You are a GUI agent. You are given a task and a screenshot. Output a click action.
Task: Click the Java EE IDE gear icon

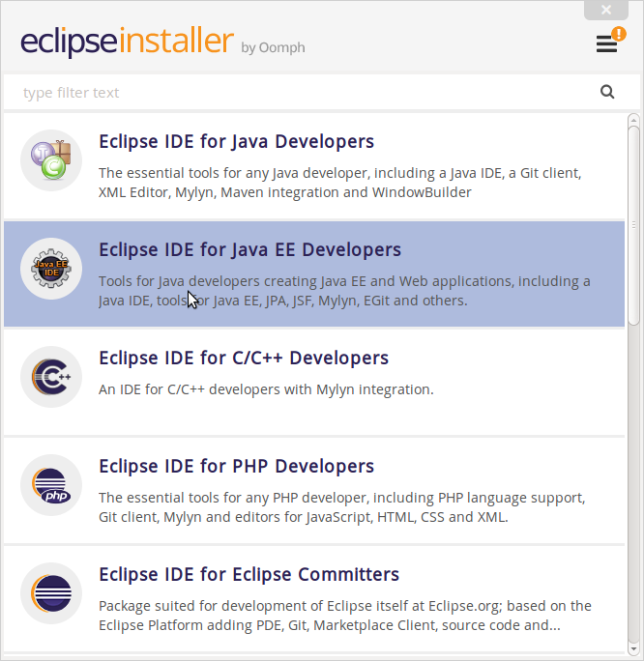51,269
